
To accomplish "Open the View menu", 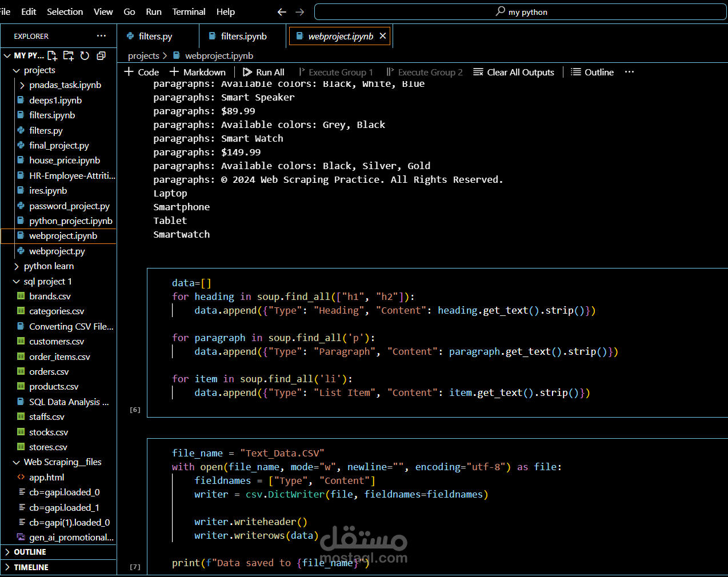I will [103, 11].
